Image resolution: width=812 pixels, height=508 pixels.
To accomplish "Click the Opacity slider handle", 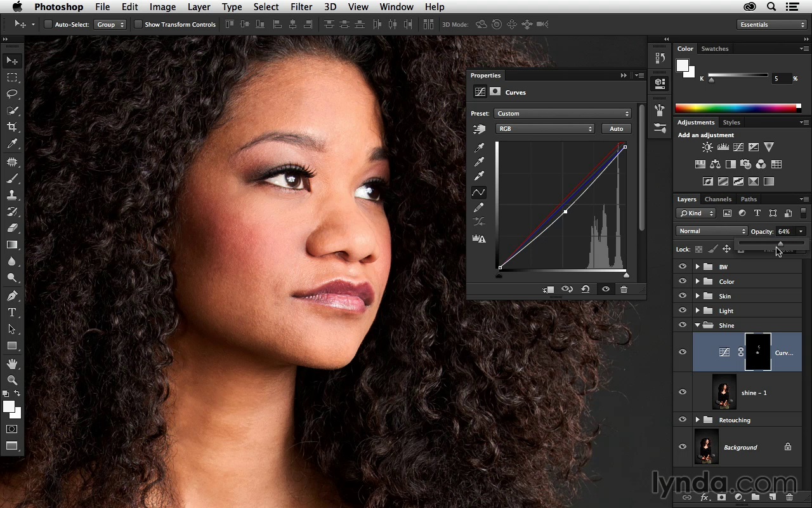I will tap(780, 244).
